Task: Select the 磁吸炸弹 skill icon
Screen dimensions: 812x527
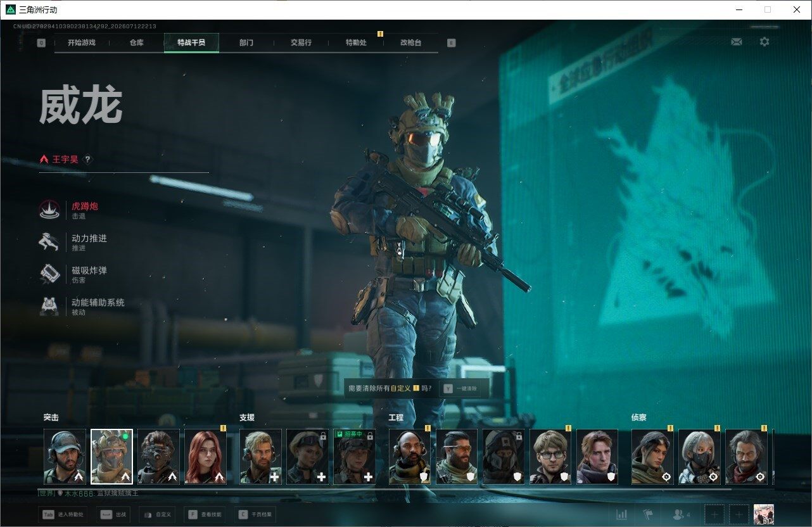Action: 49,274
